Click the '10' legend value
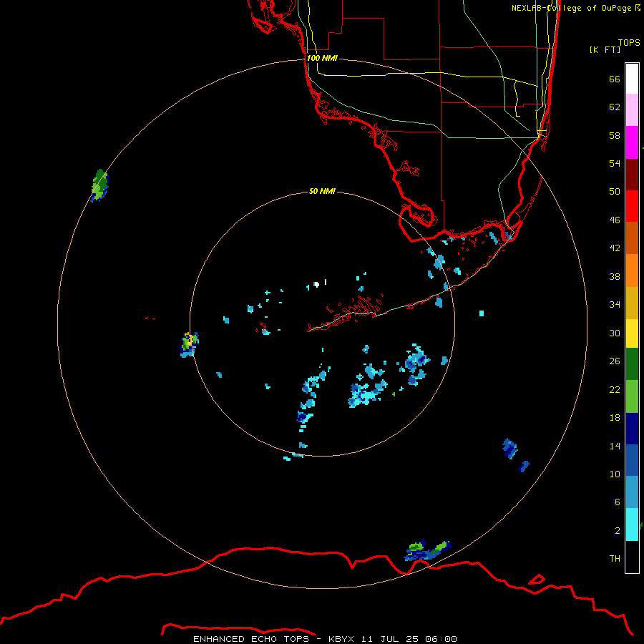This screenshot has width=644, height=644. pos(615,474)
